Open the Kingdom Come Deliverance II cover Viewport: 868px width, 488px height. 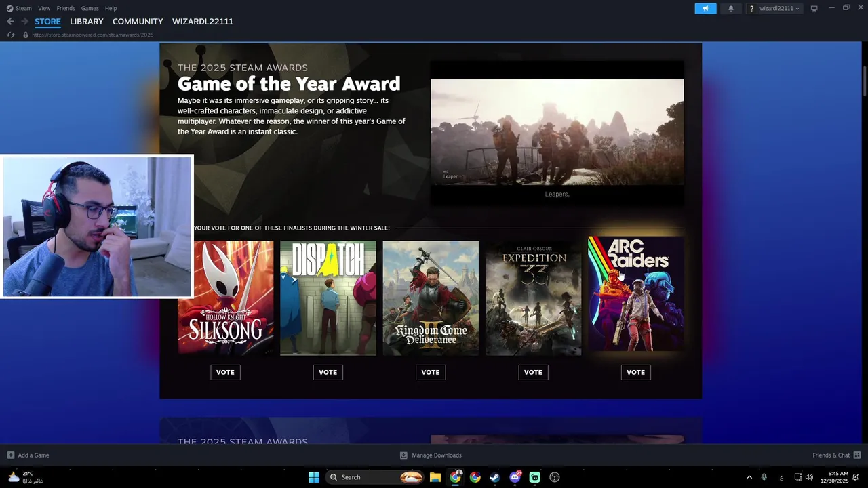coord(431,298)
